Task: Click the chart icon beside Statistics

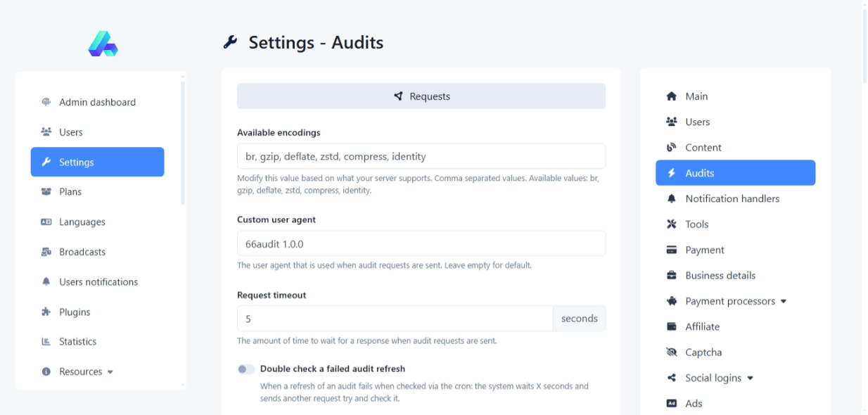Action: pos(46,342)
